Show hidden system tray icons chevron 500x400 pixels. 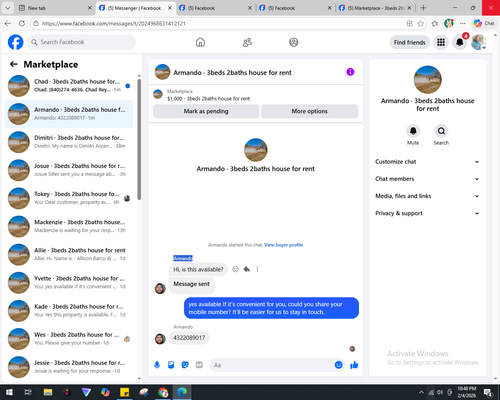[421, 392]
